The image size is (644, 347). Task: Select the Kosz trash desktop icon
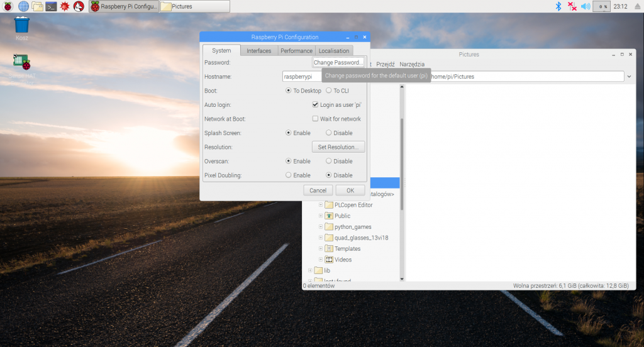pyautogui.click(x=22, y=26)
